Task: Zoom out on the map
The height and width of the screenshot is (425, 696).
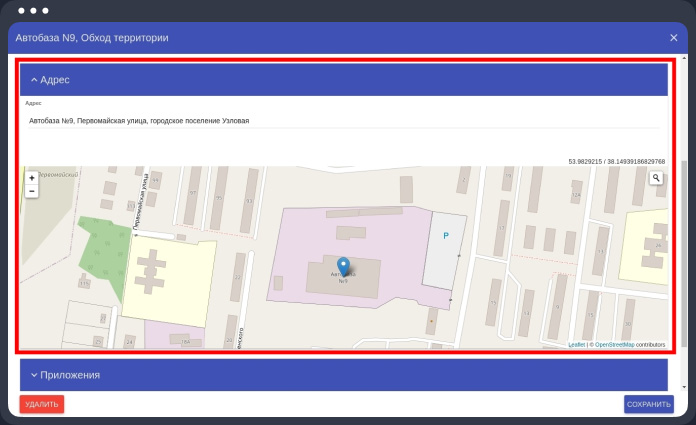Action: coord(32,191)
